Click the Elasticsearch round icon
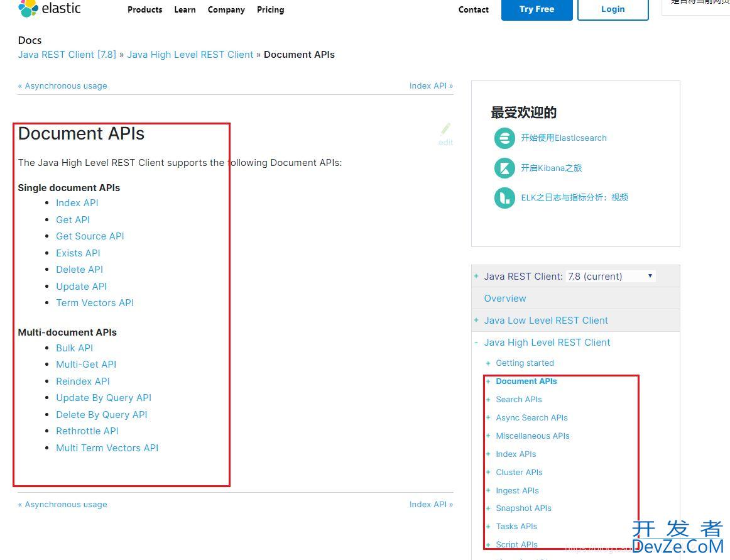 504,138
